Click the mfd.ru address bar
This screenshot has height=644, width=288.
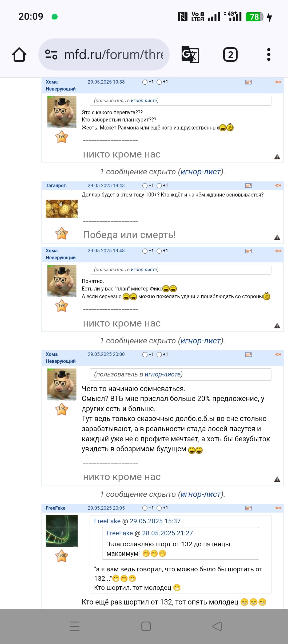(104, 54)
